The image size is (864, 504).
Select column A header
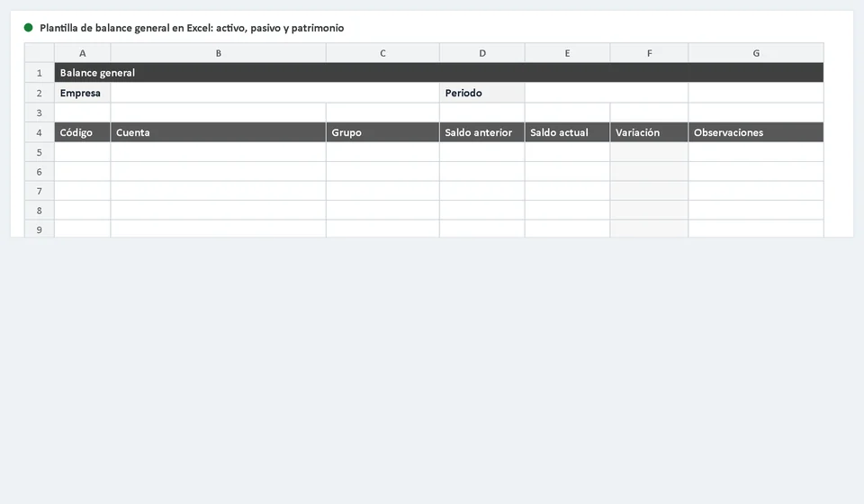click(83, 53)
